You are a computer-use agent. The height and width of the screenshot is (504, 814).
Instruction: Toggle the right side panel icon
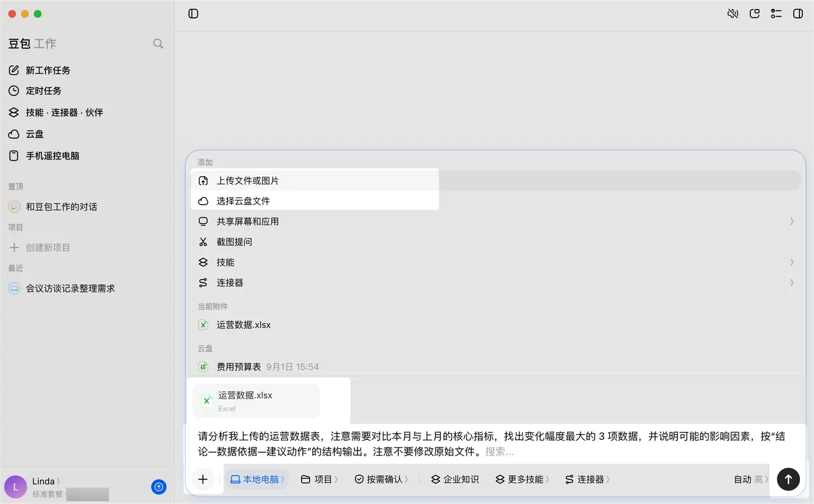point(798,13)
